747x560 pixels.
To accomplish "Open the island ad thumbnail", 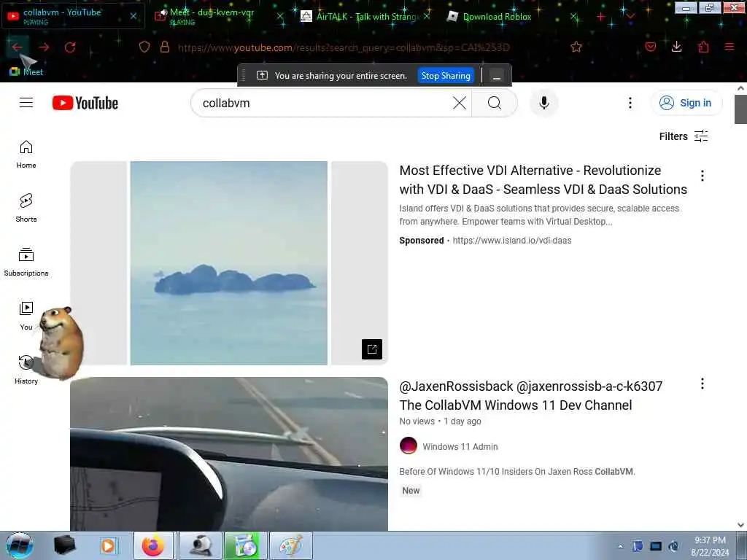I will pyautogui.click(x=228, y=262).
